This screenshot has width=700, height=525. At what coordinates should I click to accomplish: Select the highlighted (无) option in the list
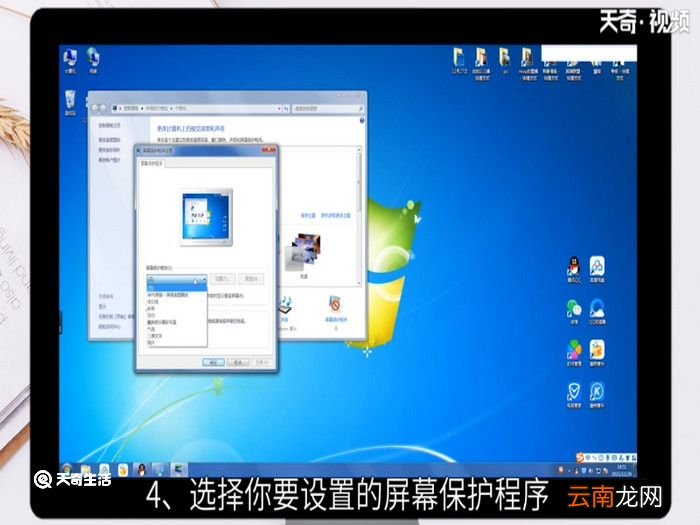(177, 288)
